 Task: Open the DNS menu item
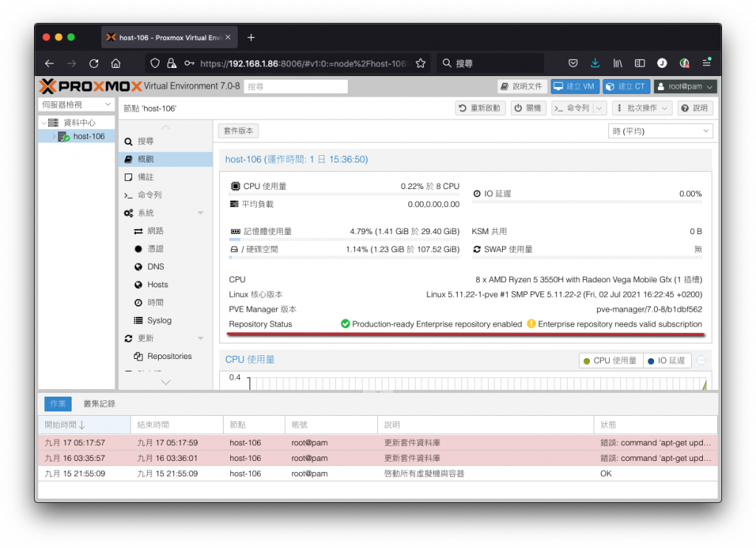click(165, 267)
